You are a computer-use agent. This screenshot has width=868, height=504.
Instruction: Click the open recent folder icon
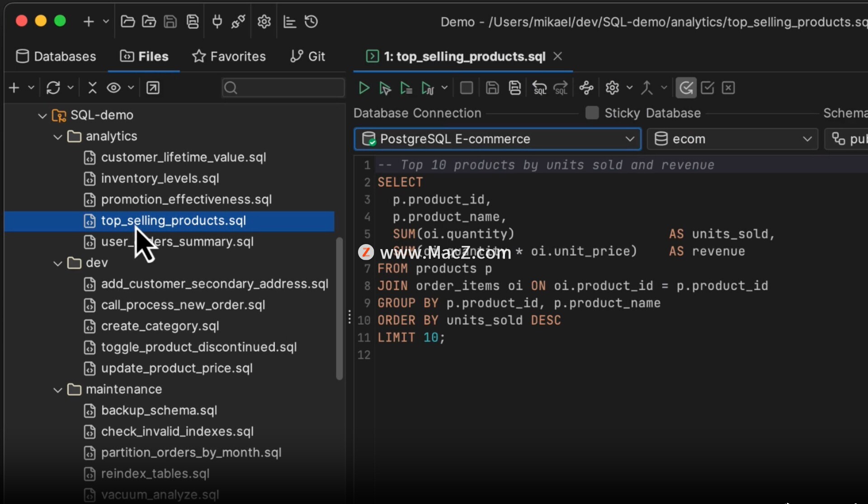click(x=149, y=22)
